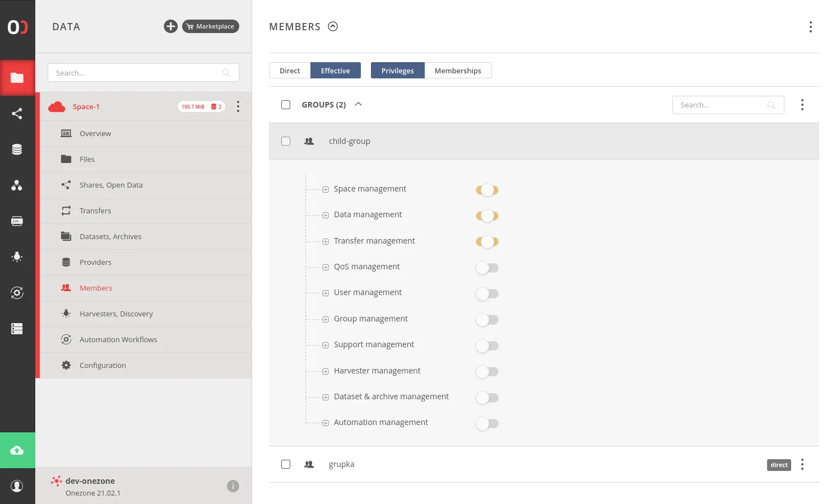Switch to the Direct tab

click(290, 71)
